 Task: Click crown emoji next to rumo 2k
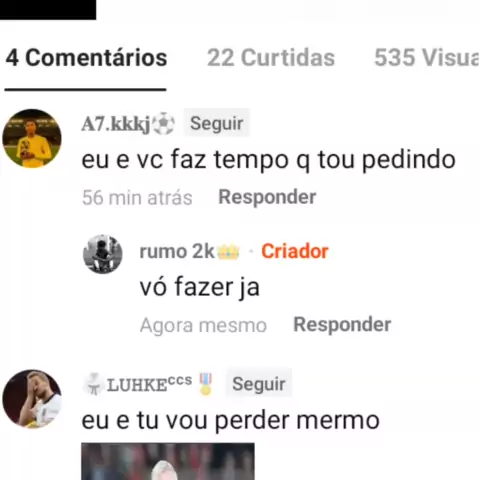tap(228, 252)
